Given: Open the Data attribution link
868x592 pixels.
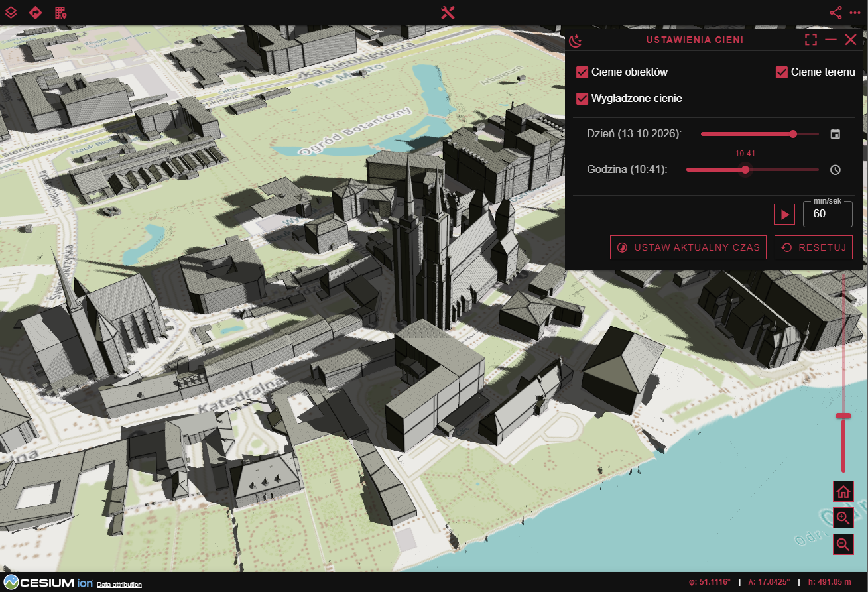Looking at the screenshot, I should [119, 585].
